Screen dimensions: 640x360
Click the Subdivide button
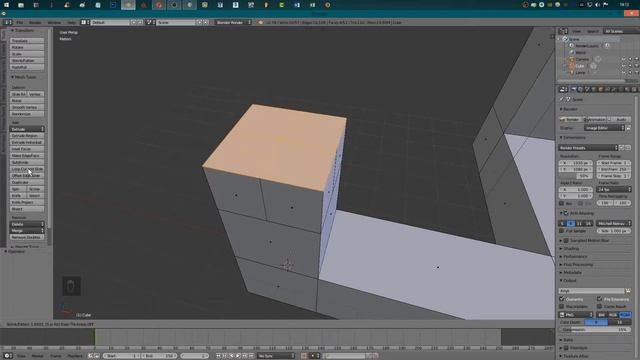pos(27,162)
